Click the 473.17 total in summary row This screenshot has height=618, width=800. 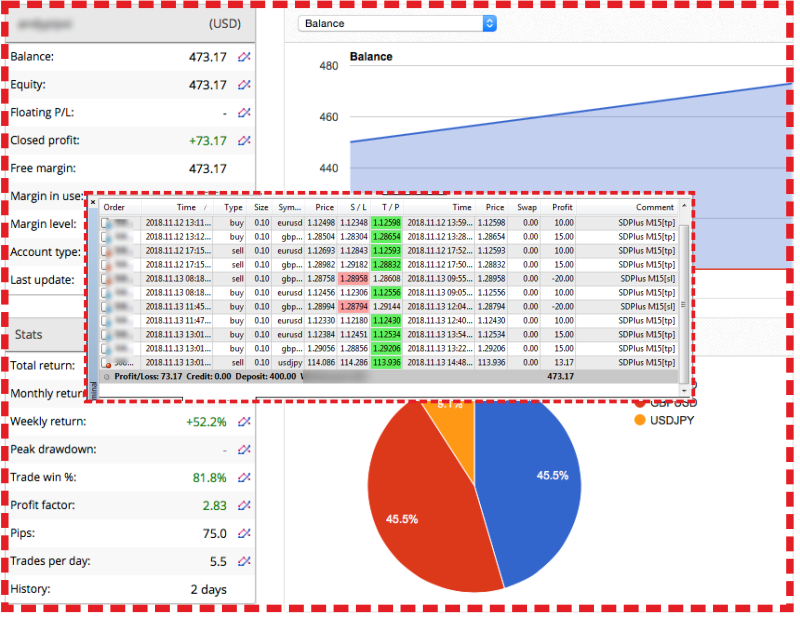pyautogui.click(x=561, y=377)
